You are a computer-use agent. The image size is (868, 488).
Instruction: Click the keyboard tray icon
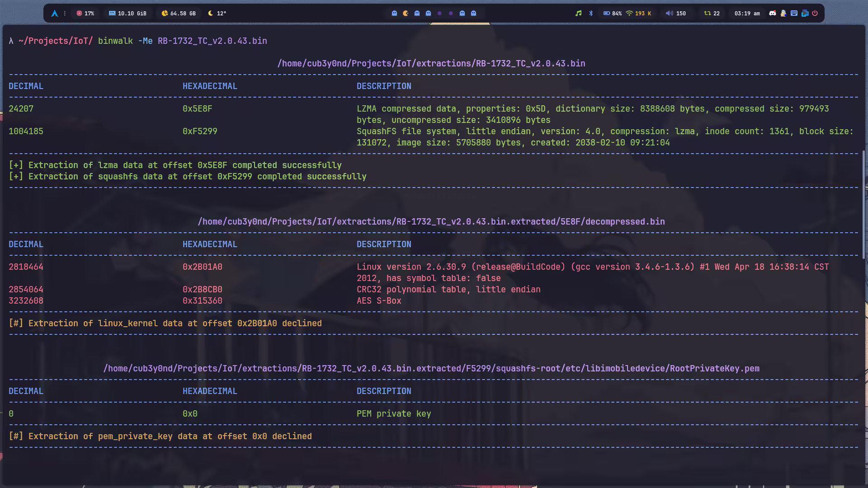[794, 14]
